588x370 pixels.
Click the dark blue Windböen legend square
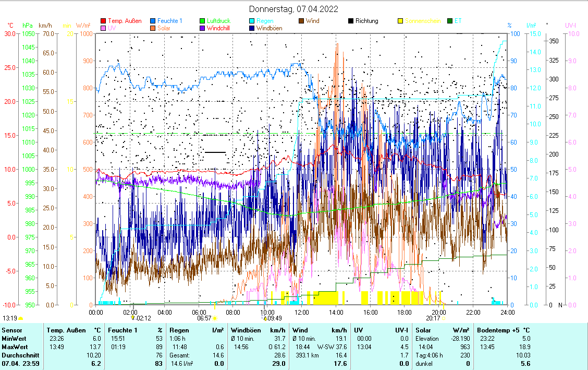pos(252,28)
